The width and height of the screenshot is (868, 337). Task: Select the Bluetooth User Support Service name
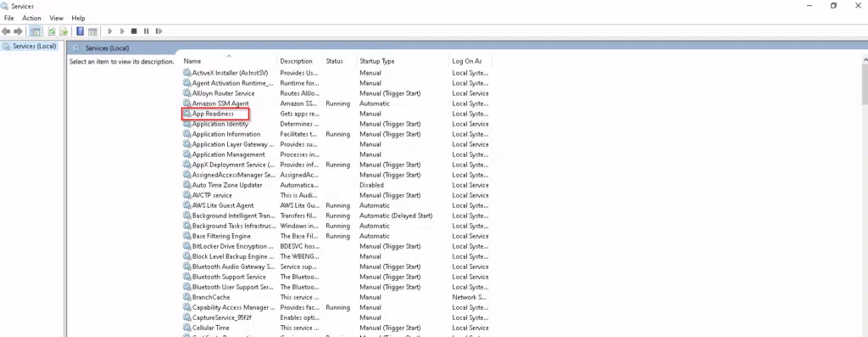pyautogui.click(x=232, y=287)
